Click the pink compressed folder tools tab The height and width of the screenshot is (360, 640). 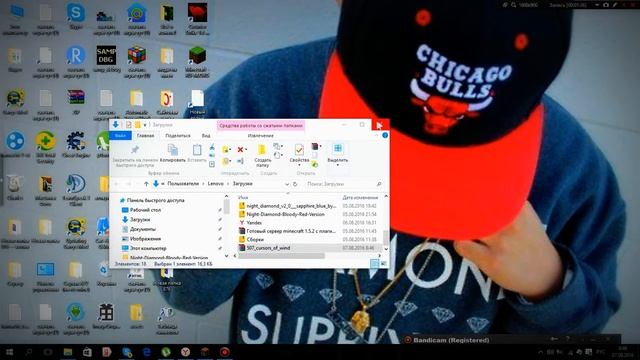click(x=261, y=125)
